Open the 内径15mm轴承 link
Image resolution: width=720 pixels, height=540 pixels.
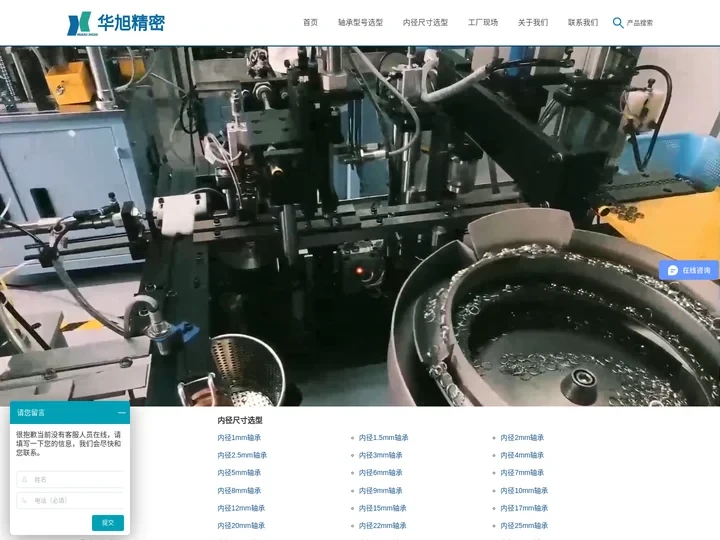382,508
